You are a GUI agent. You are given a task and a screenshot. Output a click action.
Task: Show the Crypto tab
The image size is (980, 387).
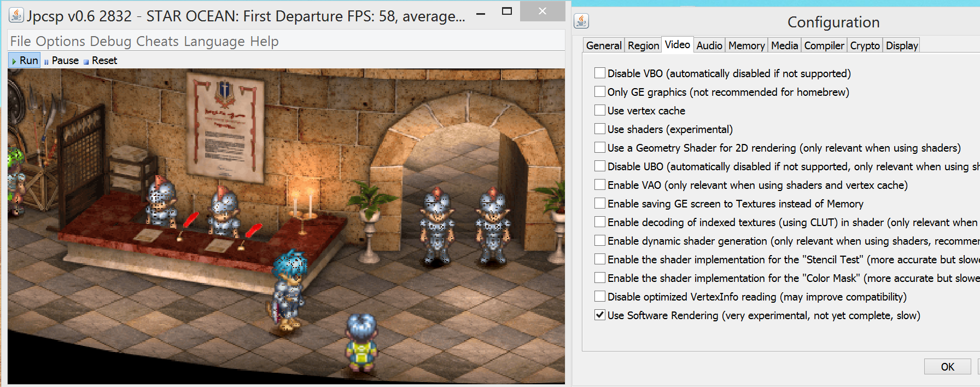865,45
